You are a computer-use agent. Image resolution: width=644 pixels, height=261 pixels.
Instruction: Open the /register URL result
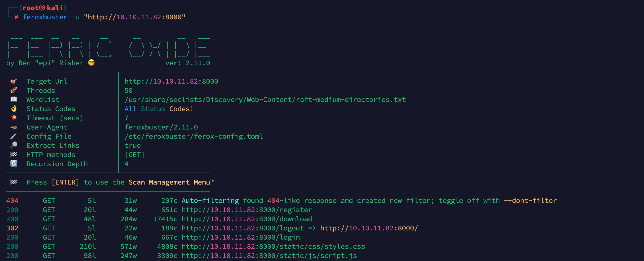(247, 210)
